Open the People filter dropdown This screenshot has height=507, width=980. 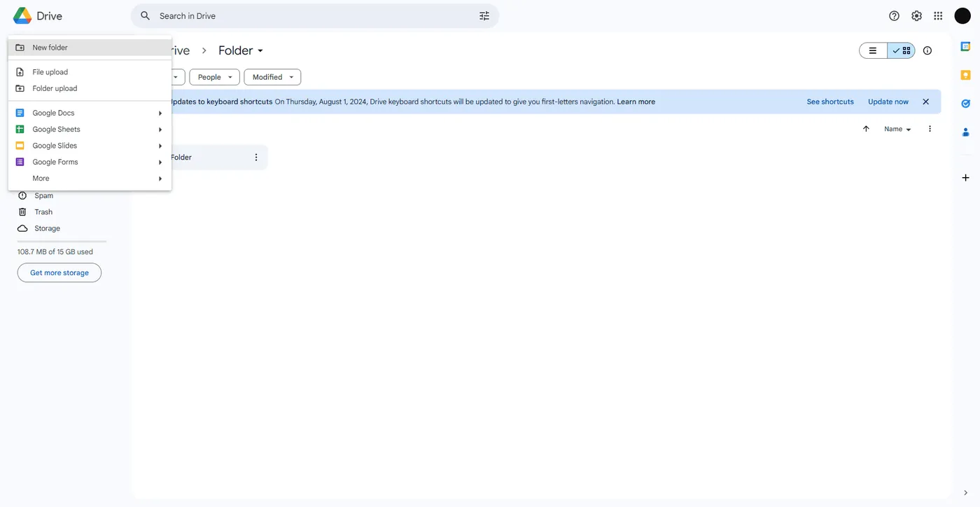[x=214, y=77]
